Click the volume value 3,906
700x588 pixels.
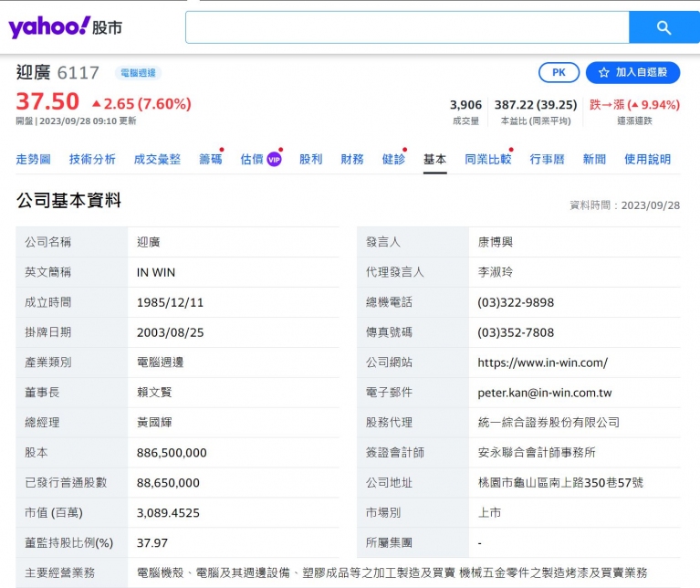click(465, 105)
